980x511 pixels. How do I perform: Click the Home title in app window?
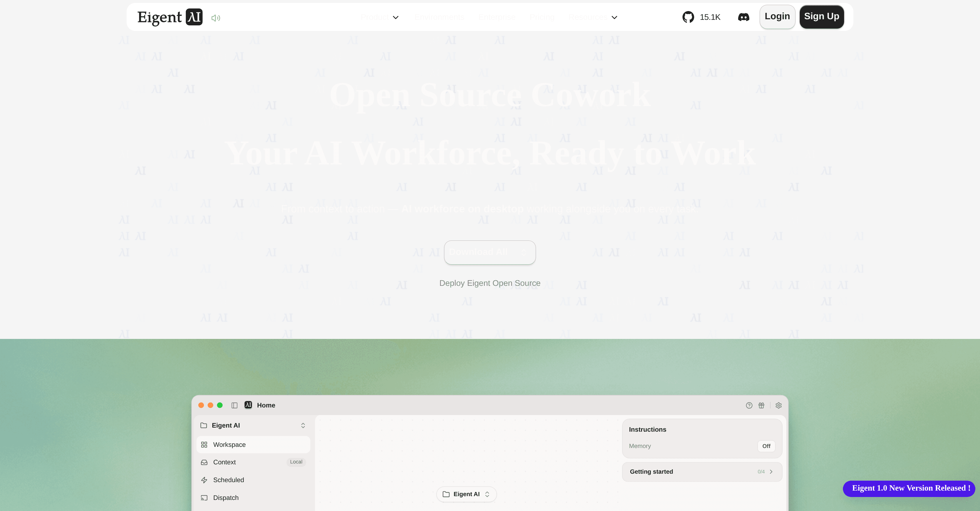266,405
